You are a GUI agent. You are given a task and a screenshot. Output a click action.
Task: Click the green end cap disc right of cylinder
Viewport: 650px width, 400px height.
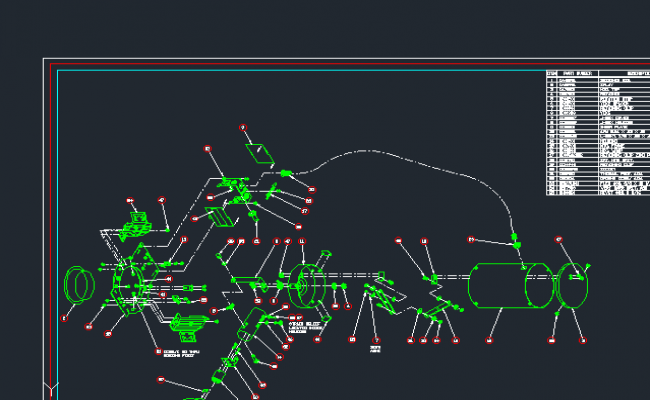[572, 286]
